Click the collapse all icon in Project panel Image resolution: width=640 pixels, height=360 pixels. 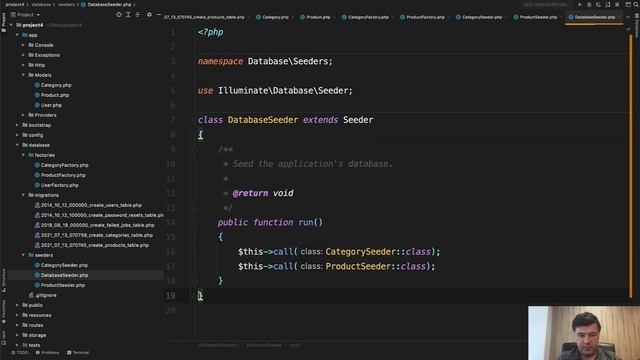(x=138, y=15)
